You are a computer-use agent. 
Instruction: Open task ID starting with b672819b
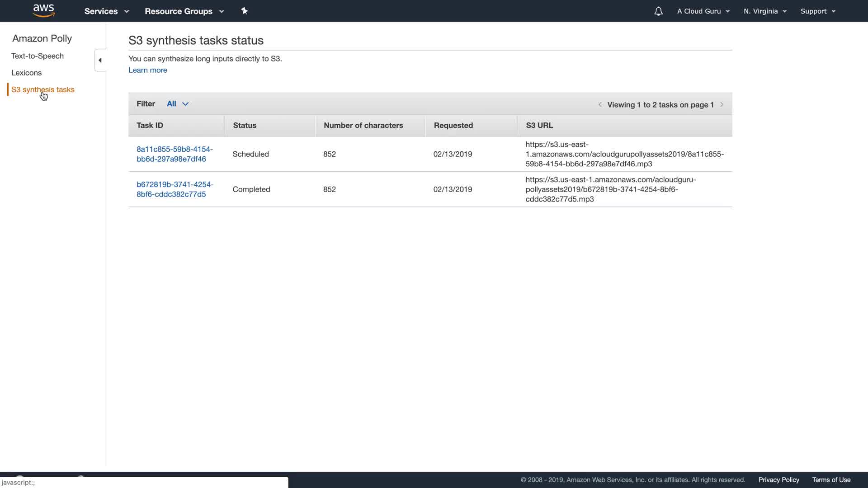coord(175,189)
